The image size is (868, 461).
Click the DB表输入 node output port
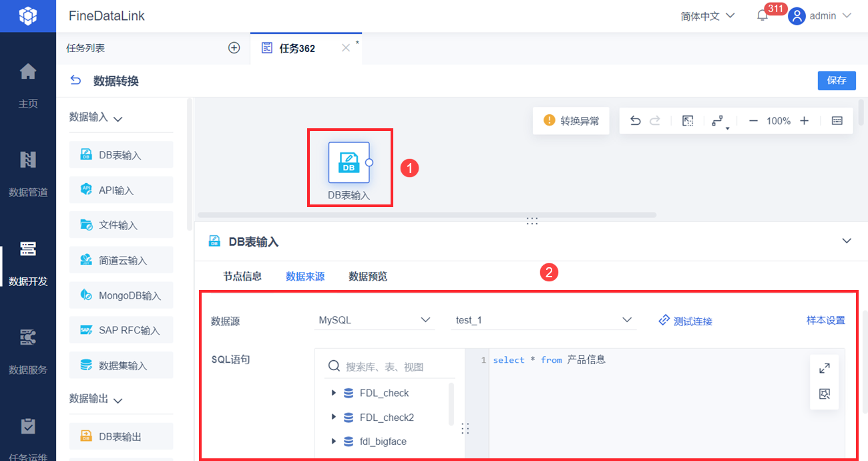pyautogui.click(x=369, y=162)
